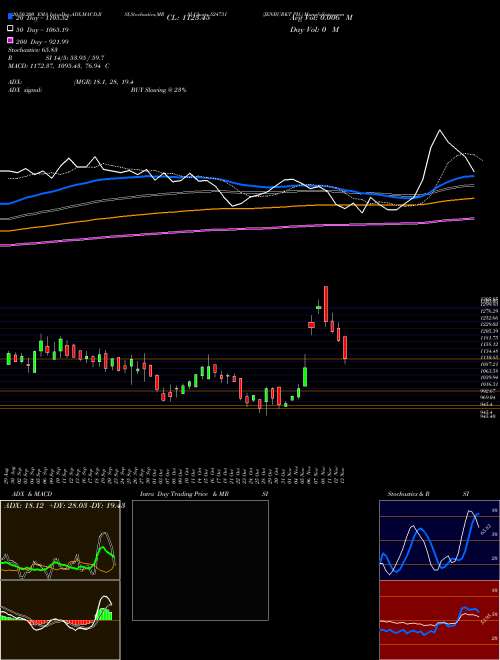This screenshot has width=500, height=660.
Task: Click the 'Day Vol: 0 M' text
Action: point(314,29)
